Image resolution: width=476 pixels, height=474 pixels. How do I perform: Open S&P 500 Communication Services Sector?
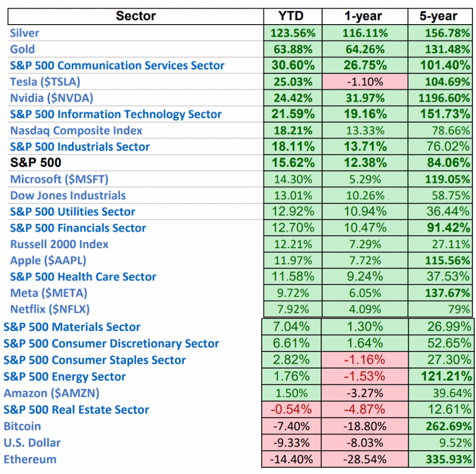[x=117, y=66]
